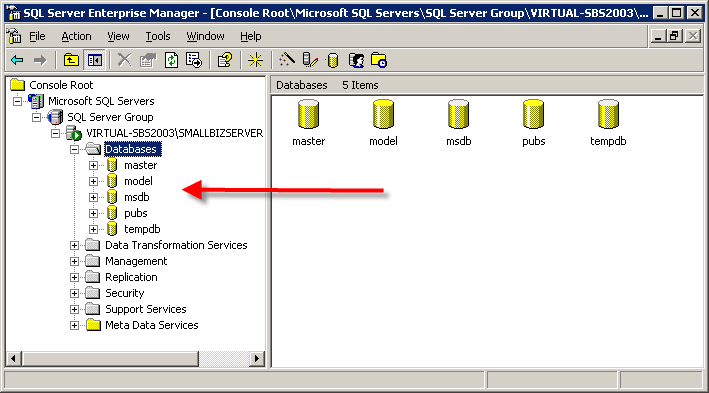
Task: Select SQL Server Group tree item
Action: pyautogui.click(x=110, y=117)
